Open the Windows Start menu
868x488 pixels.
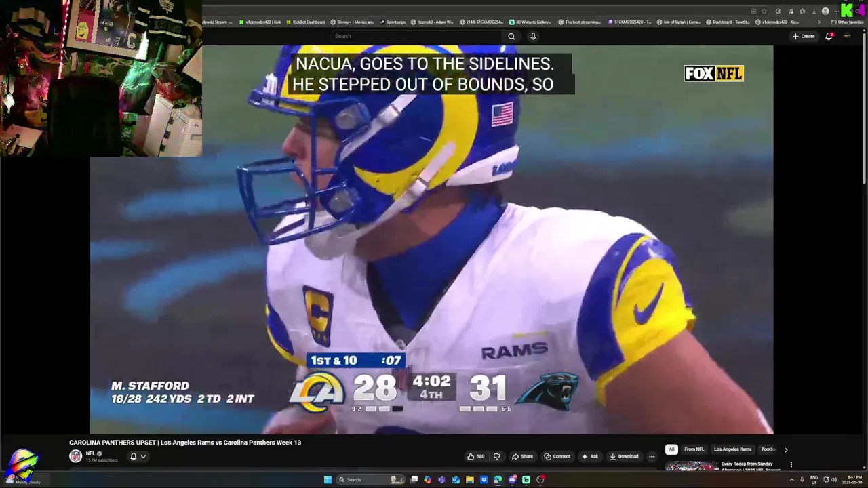(x=328, y=479)
